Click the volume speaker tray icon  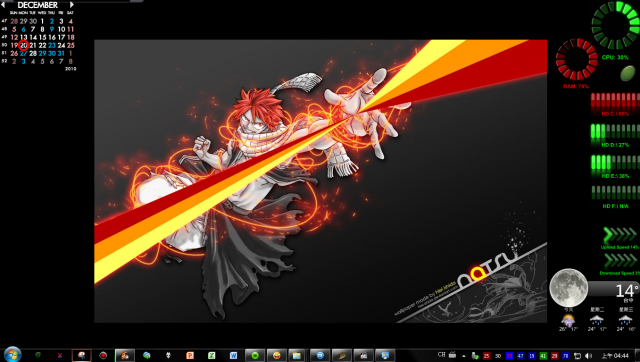pos(589,356)
